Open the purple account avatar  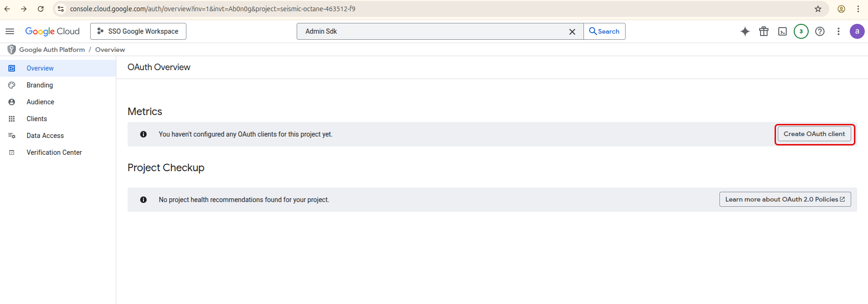[857, 31]
